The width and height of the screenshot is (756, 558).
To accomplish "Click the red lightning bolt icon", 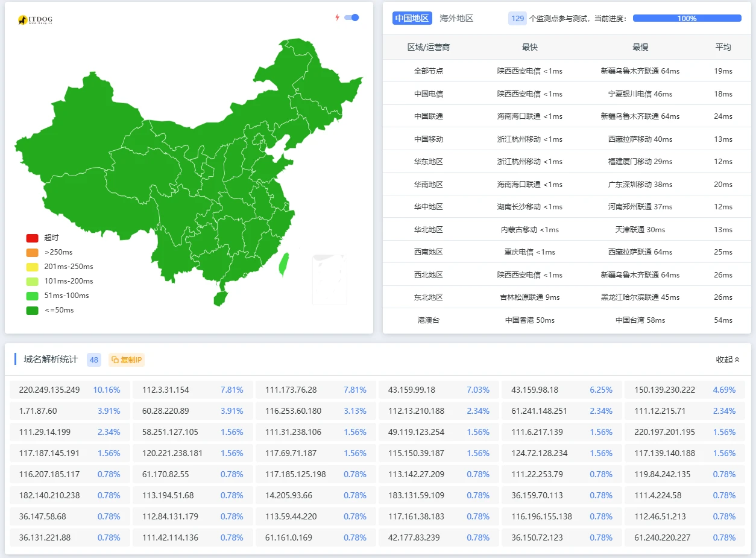I will coord(338,17).
